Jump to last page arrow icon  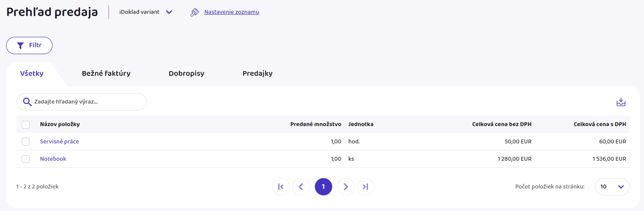[365, 187]
